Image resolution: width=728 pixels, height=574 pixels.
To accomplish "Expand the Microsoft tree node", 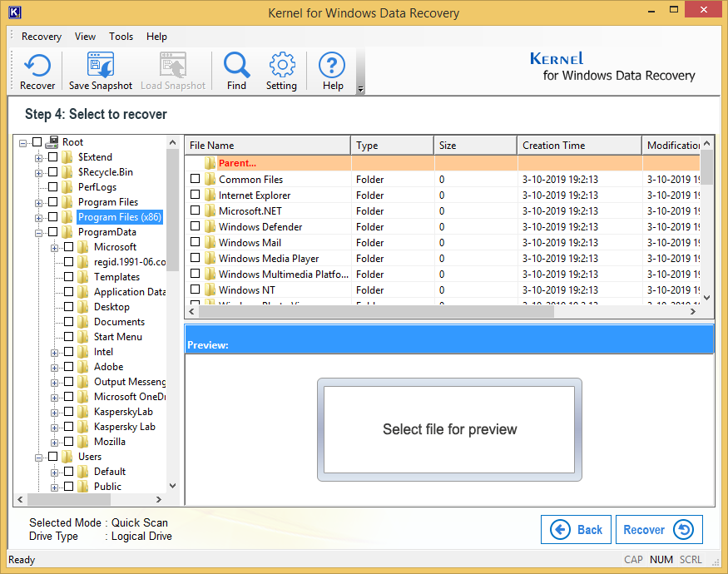I will point(54,248).
